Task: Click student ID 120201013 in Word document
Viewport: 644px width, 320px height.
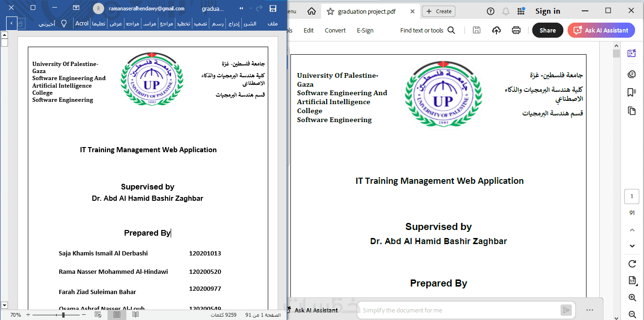Action: click(205, 253)
